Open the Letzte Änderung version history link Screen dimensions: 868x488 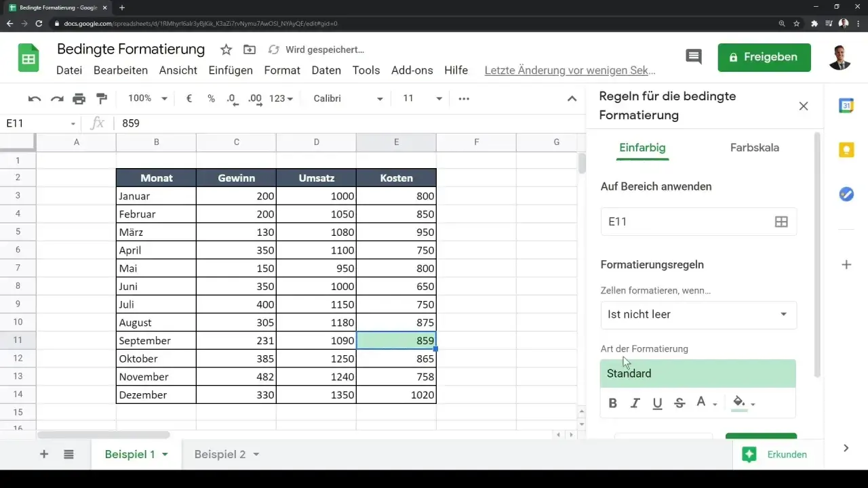coord(570,70)
